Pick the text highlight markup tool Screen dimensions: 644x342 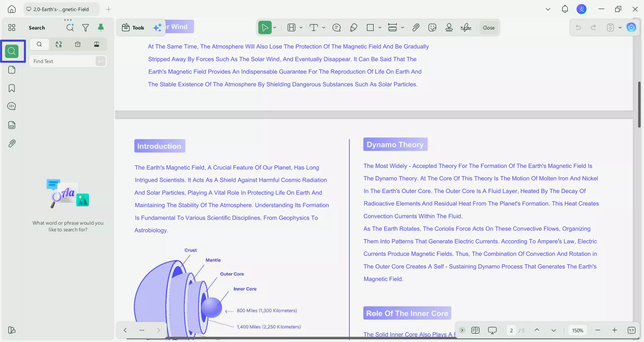pyautogui.click(x=291, y=28)
